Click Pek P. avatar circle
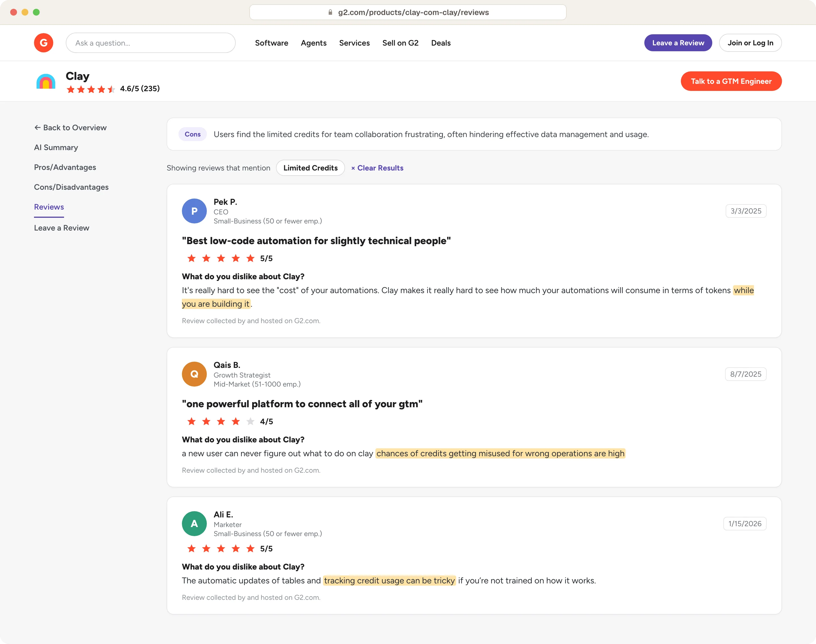816x644 pixels. 194,211
